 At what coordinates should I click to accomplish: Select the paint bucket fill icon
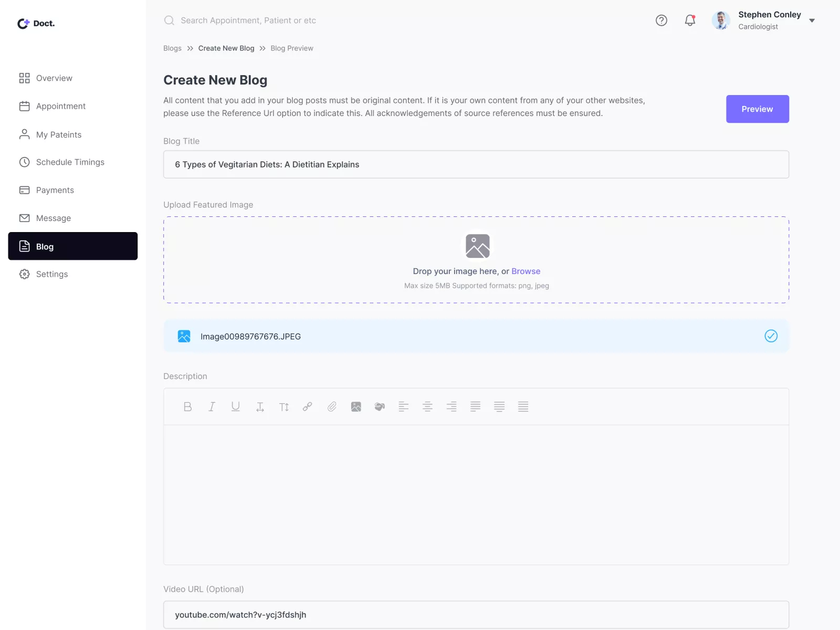pyautogui.click(x=380, y=407)
